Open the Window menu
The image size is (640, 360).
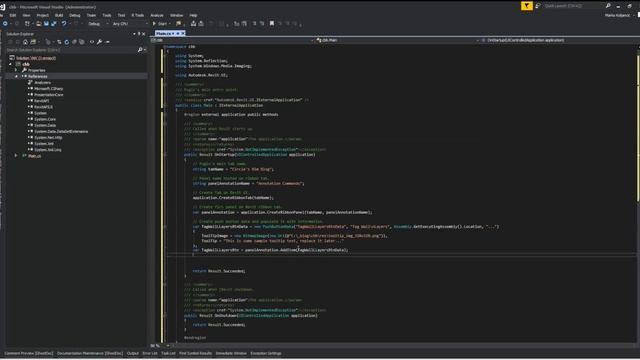click(x=176, y=15)
